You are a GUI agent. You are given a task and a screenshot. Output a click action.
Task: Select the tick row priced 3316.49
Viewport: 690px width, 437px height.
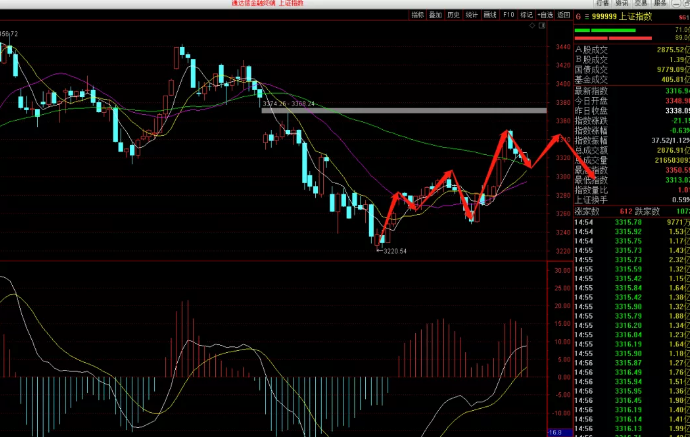(x=632, y=372)
